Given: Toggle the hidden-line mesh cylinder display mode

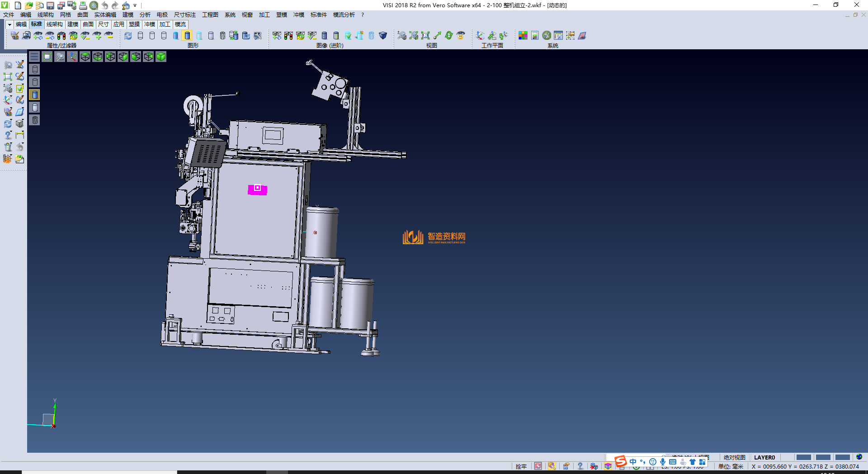Looking at the screenshot, I should 35,120.
